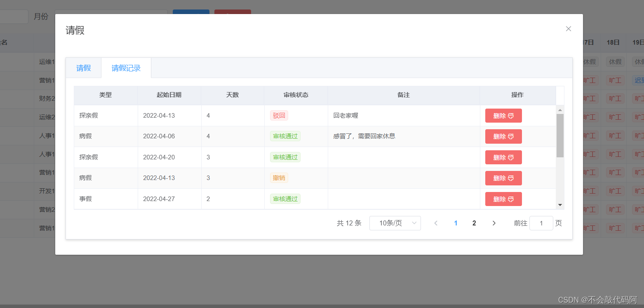Click the 天数 column header
Viewport: 644px width, 308px height.
click(x=233, y=95)
